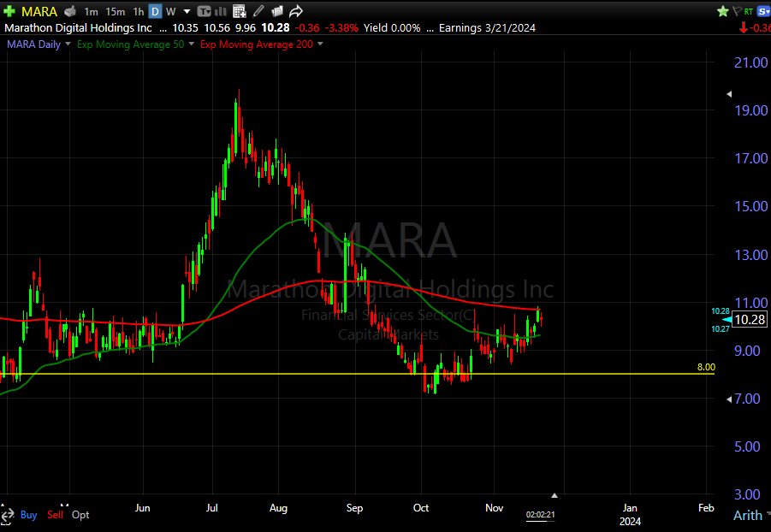Click the ellipsis after company name

click(x=163, y=29)
